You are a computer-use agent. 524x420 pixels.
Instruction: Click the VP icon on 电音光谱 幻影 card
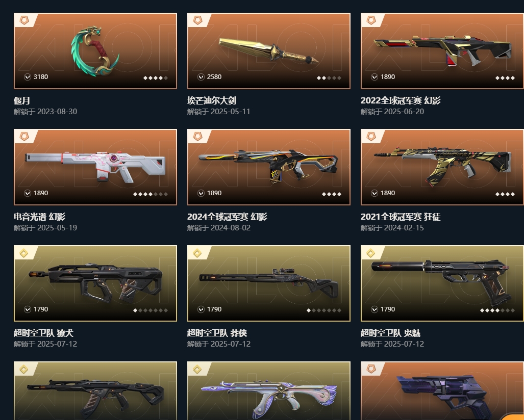[x=28, y=193]
